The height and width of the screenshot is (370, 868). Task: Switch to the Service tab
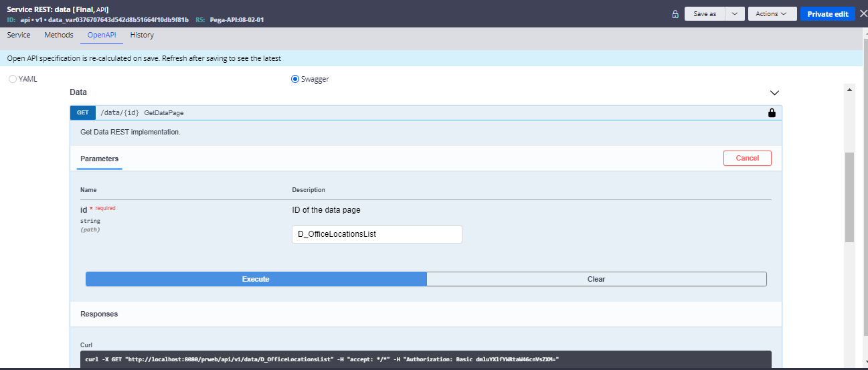(19, 35)
